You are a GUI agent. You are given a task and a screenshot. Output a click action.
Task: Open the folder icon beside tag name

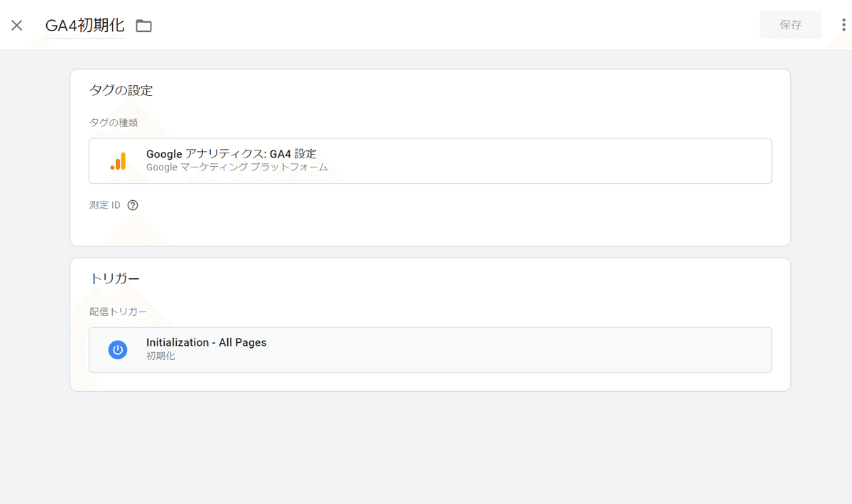coord(144,26)
